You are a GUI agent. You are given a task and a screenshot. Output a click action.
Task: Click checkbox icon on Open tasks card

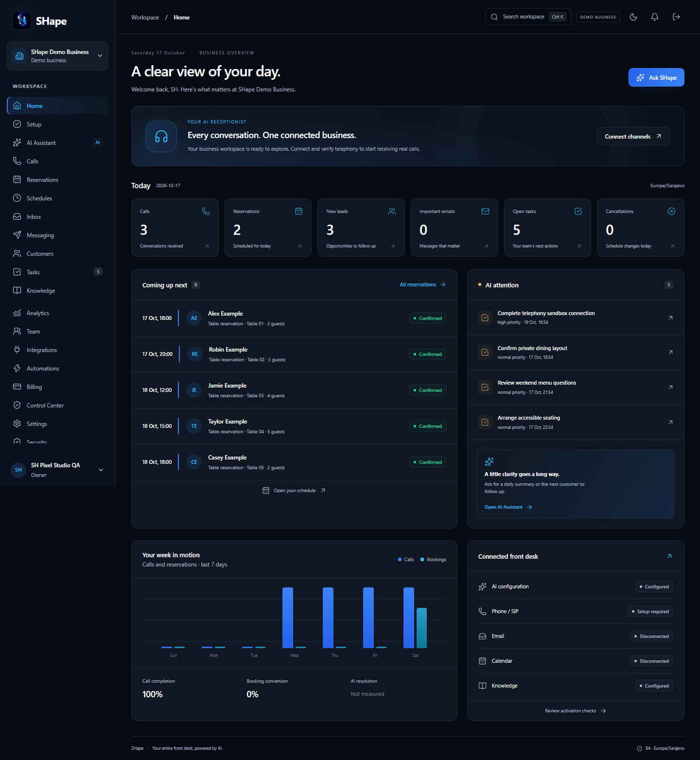(578, 211)
